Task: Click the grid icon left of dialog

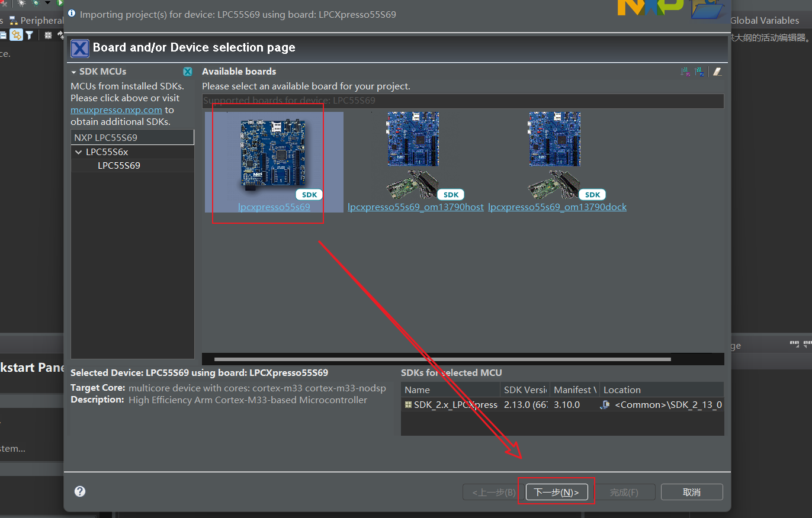Action: 48,35
